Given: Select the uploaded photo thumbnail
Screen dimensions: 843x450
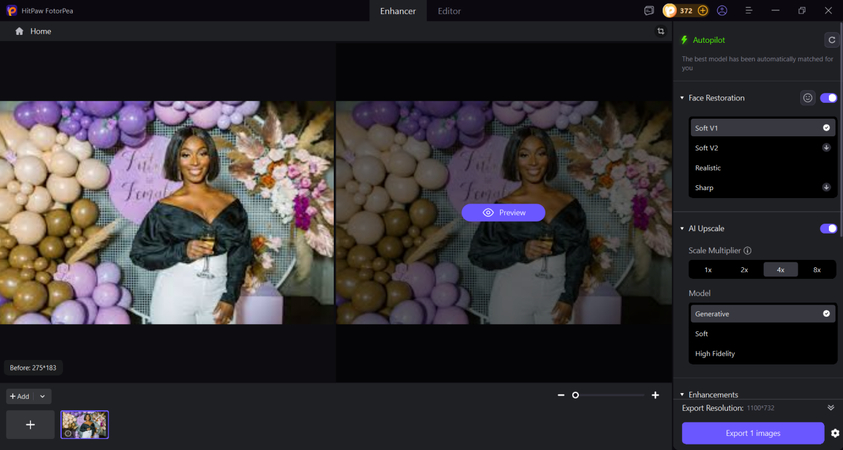Looking at the screenshot, I should [x=84, y=425].
